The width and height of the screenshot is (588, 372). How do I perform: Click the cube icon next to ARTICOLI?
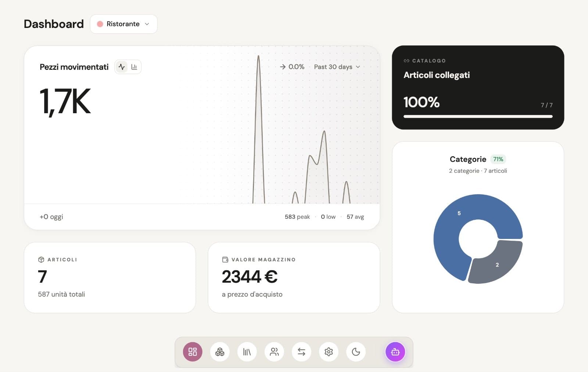41,260
